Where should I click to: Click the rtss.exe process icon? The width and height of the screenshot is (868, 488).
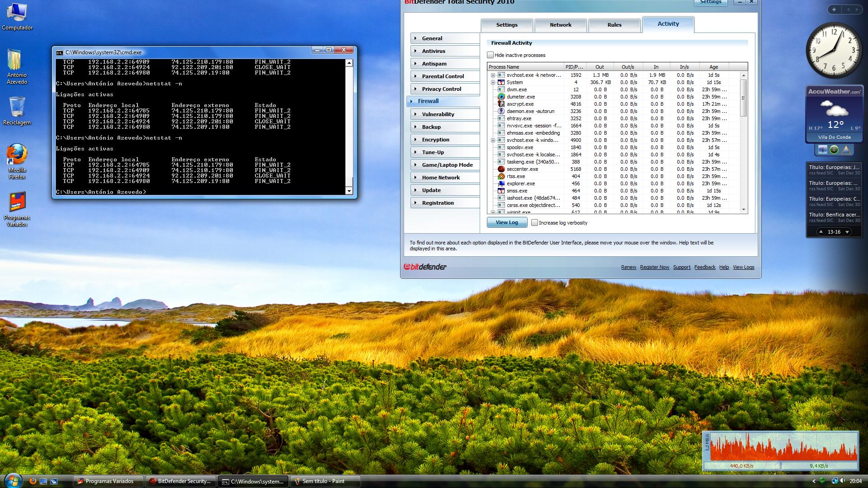click(x=501, y=176)
